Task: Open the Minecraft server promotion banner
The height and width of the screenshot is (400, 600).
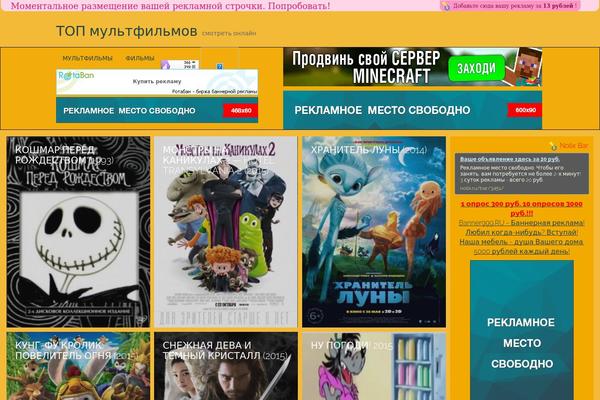Action: [x=412, y=67]
